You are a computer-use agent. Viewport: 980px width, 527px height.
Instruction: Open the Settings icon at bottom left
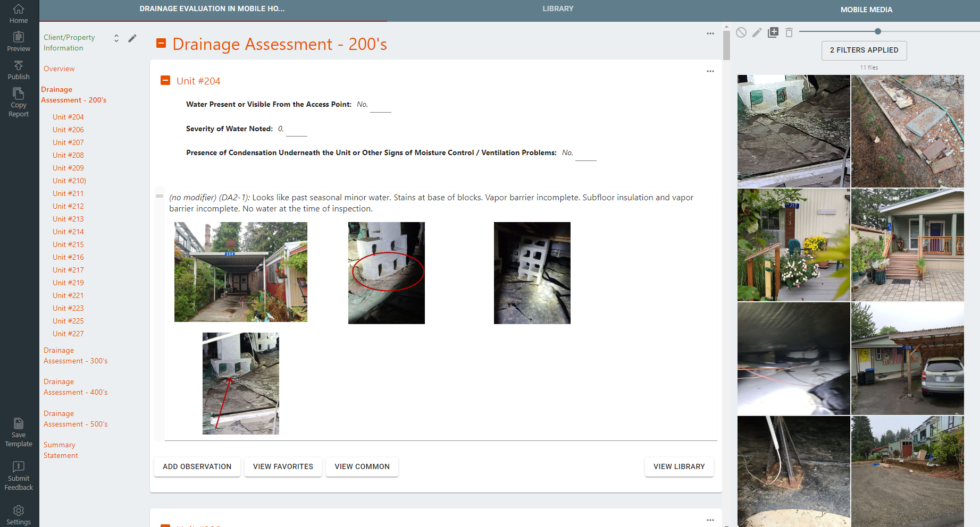[x=19, y=512]
